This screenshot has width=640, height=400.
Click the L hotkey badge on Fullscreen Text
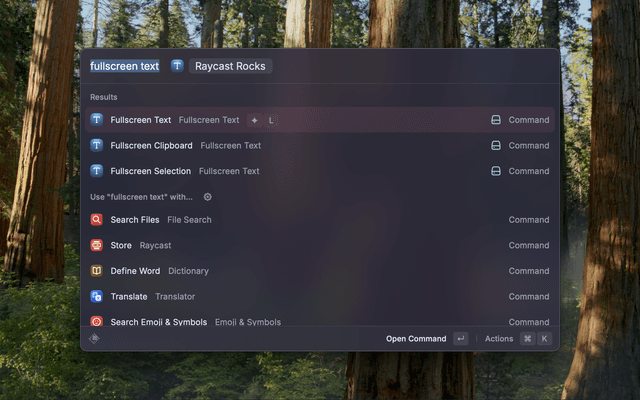(x=271, y=120)
